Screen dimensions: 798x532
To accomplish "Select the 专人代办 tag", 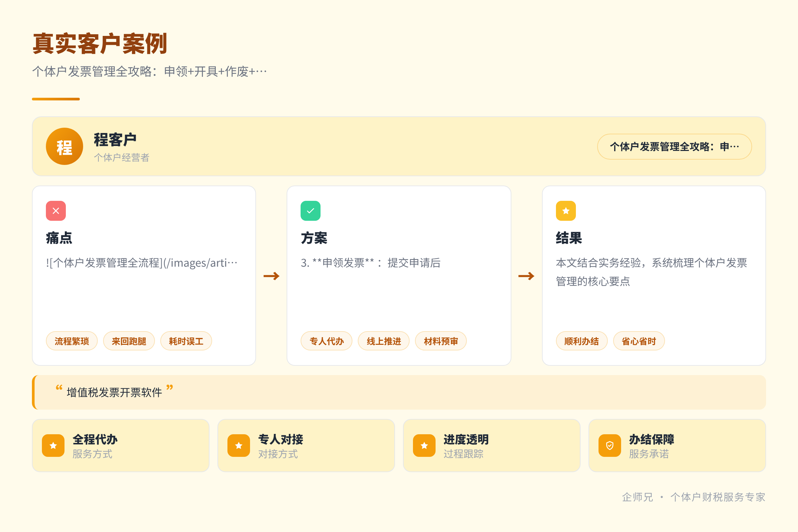I will tap(327, 340).
